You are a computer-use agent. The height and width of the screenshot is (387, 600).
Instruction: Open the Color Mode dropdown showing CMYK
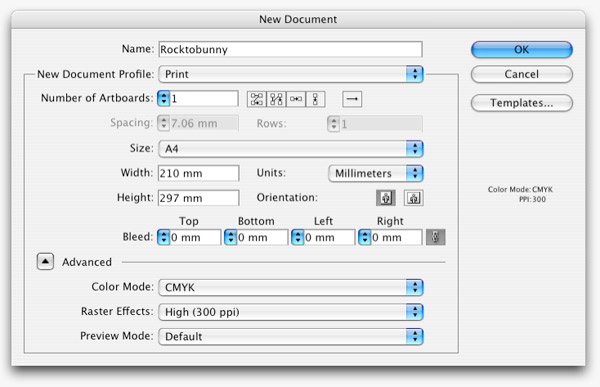pos(290,287)
